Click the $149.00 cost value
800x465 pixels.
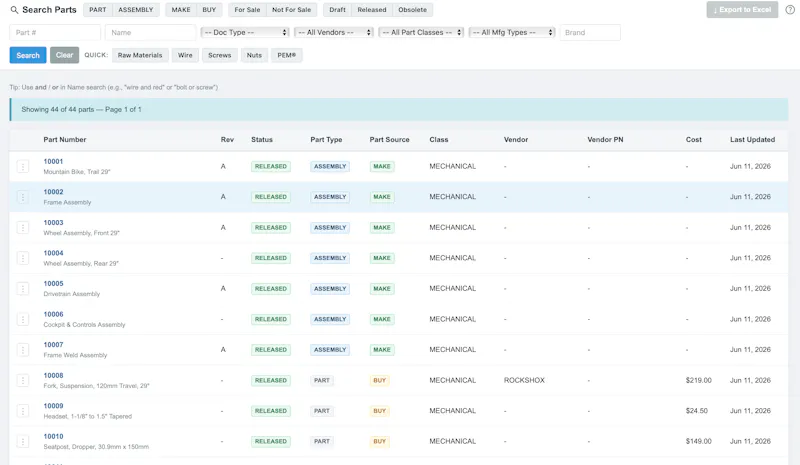tap(698, 442)
